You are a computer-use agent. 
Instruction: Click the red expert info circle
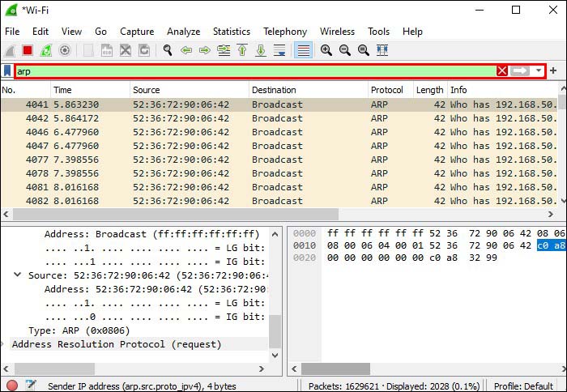[12, 386]
